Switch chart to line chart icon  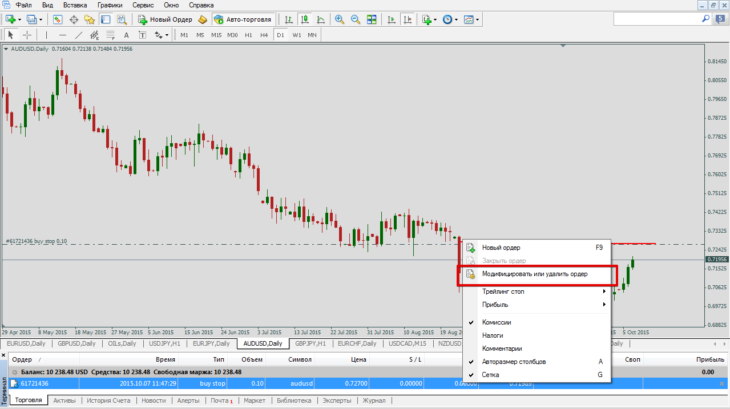pos(321,20)
